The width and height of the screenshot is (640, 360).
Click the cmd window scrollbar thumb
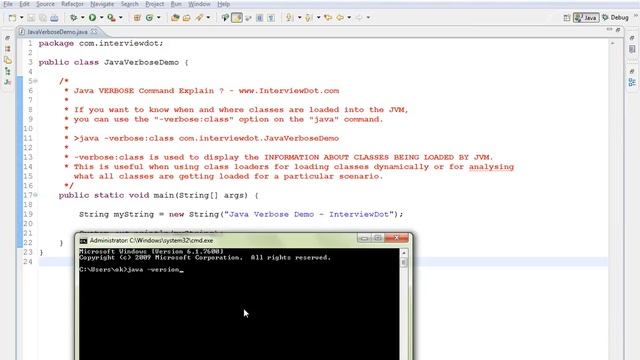[x=403, y=263]
